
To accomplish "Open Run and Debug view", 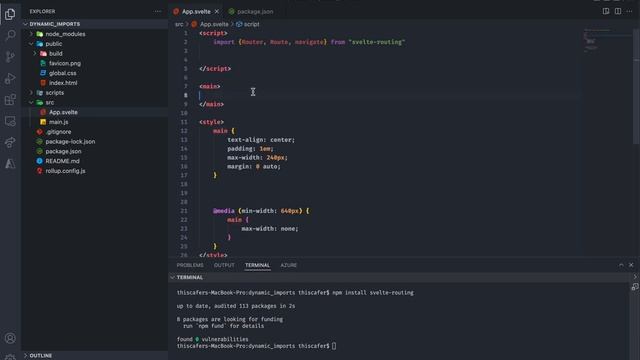I will pos(10,78).
